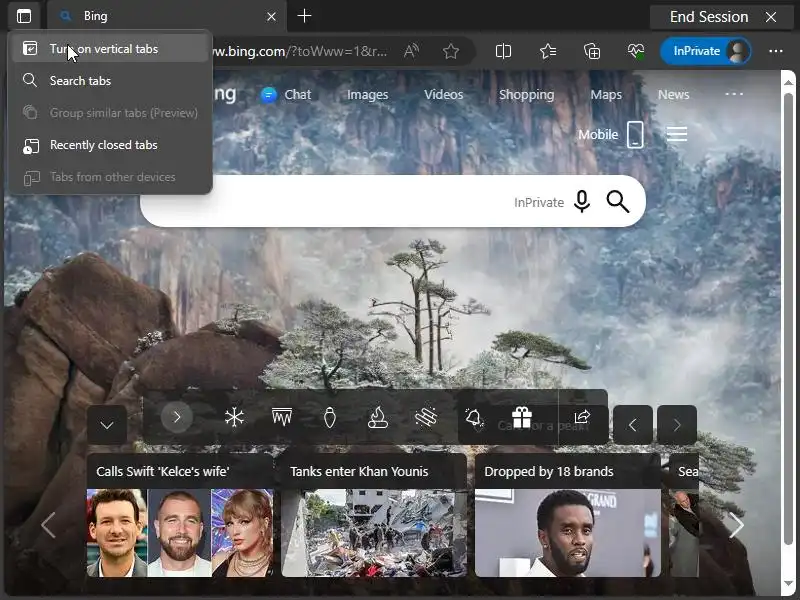
Task: Toggle split screen icon
Action: point(503,51)
